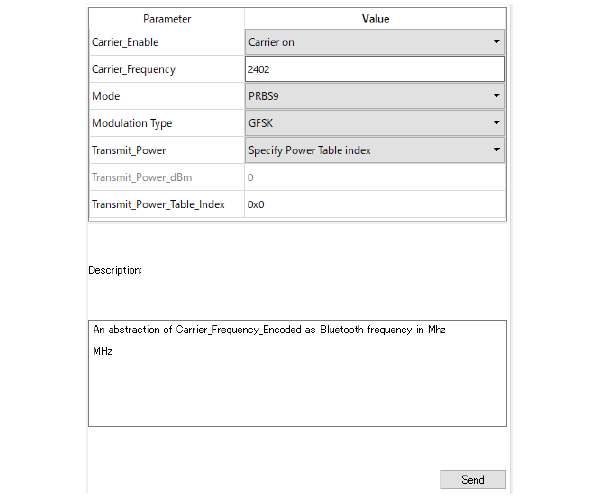Open the Modulation Type GFSK dropdown arrow

tap(496, 123)
